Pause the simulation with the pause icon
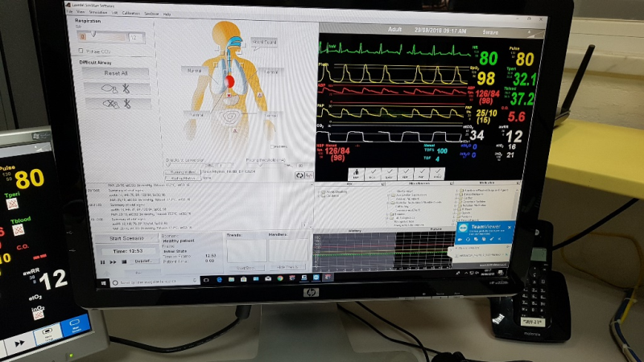 coord(102,261)
